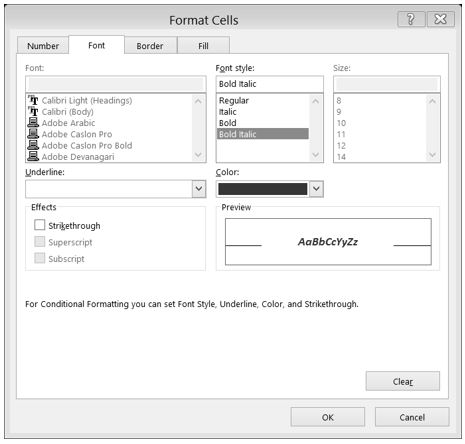This screenshot has width=465, height=444.
Task: Click the Font name input field
Action: [116, 84]
